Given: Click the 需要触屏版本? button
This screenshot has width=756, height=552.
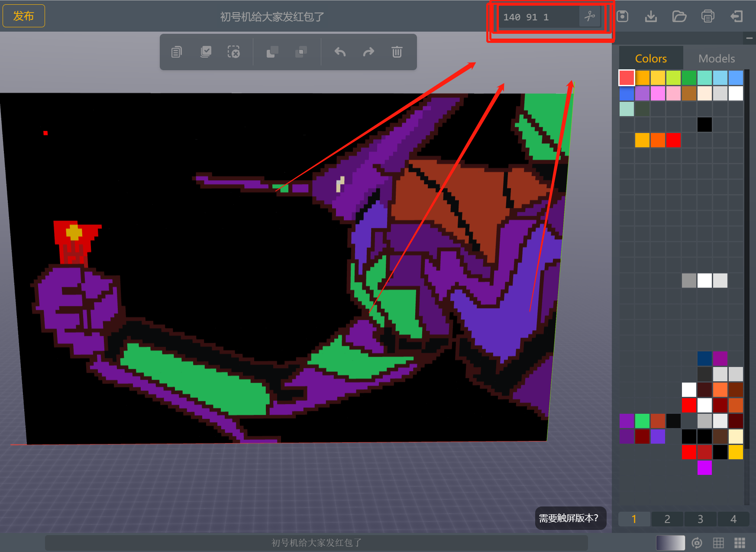Looking at the screenshot, I should (x=570, y=518).
